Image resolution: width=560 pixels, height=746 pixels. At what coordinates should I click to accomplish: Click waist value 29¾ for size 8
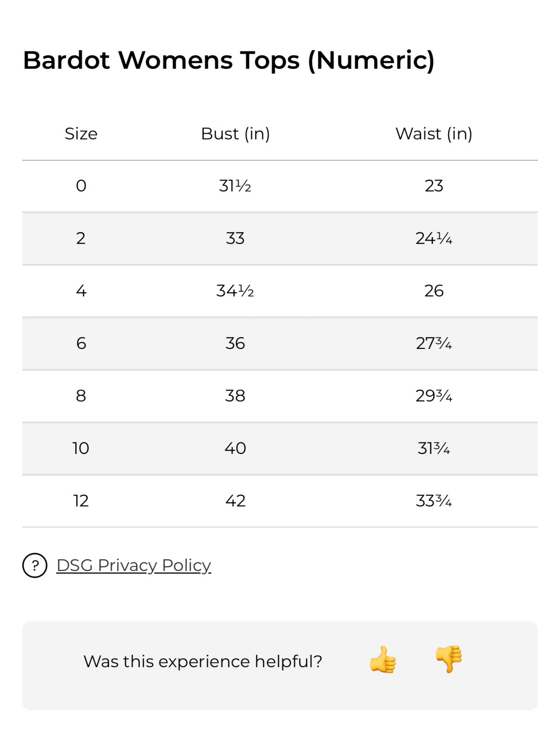point(434,396)
